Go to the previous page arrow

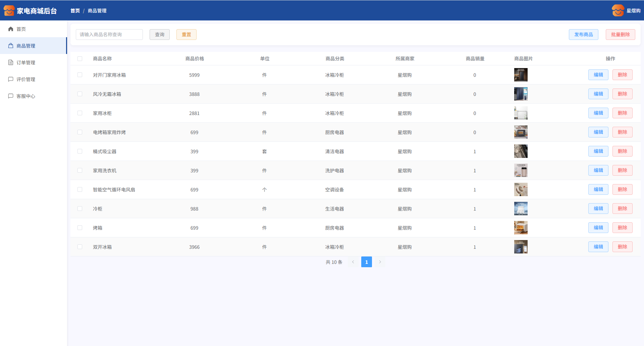pos(353,262)
